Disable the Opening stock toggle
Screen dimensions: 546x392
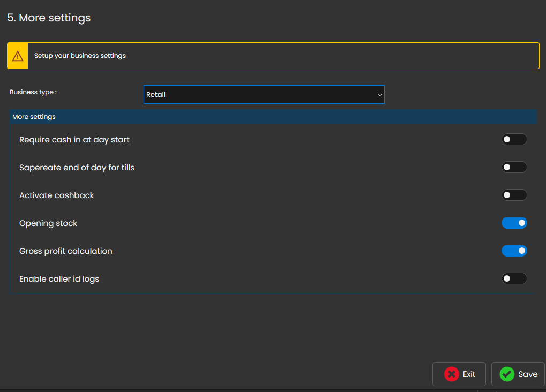[514, 223]
